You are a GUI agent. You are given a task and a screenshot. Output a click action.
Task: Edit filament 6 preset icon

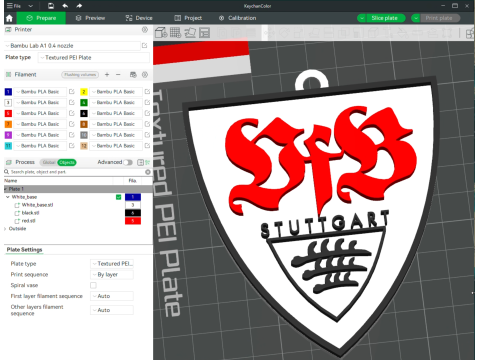point(147,113)
